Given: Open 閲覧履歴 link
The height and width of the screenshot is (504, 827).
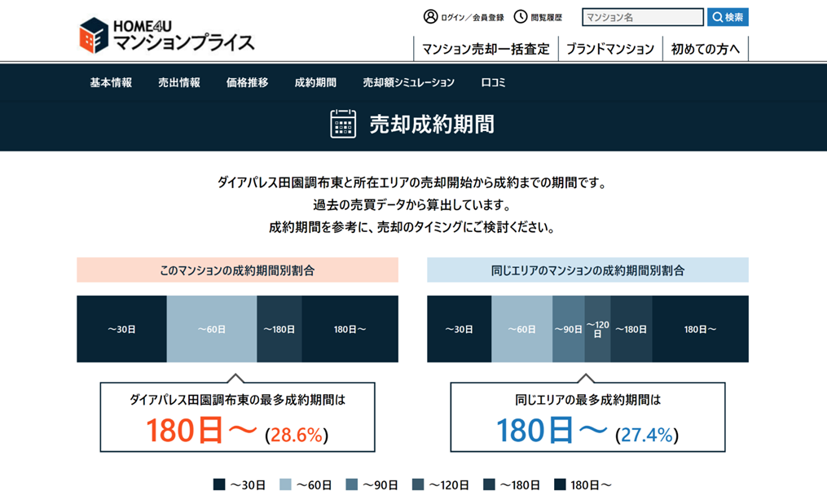Looking at the screenshot, I should 547,17.
